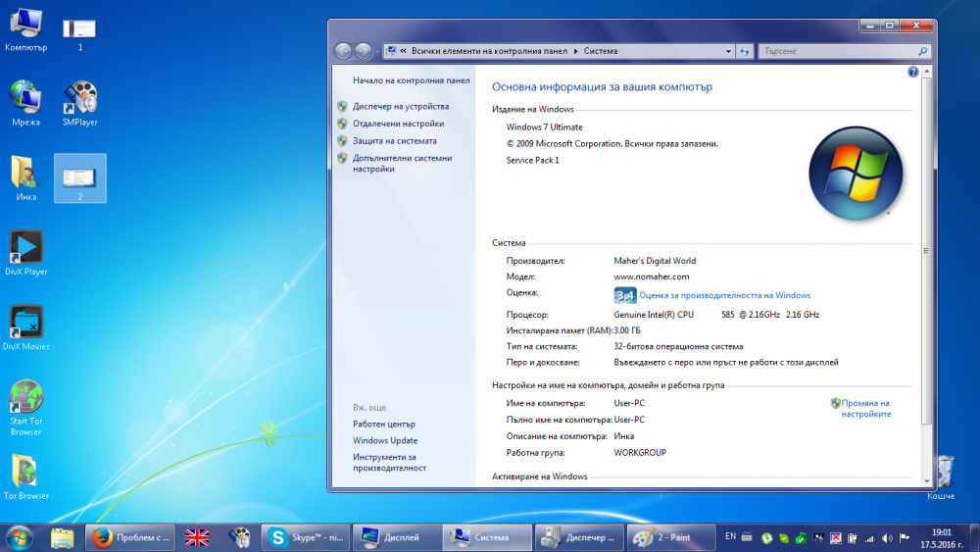Select the Компютър desktop icon
Viewport: 980px width, 552px height.
click(25, 29)
